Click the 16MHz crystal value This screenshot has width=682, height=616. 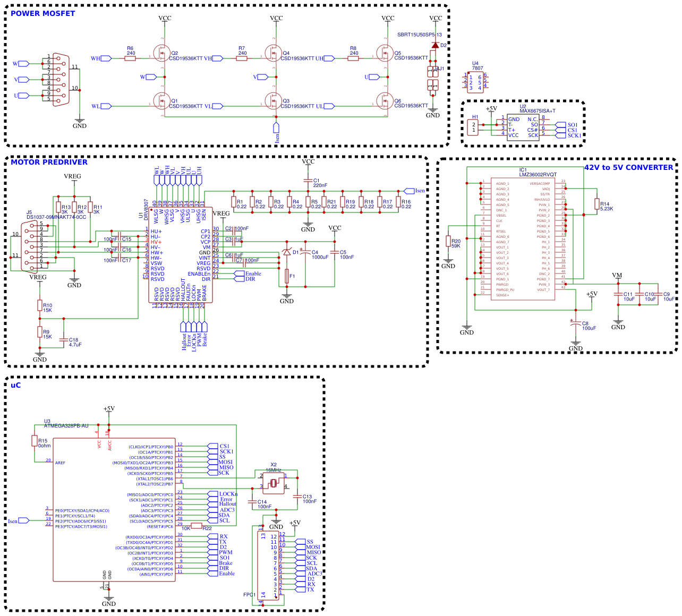[x=274, y=470]
